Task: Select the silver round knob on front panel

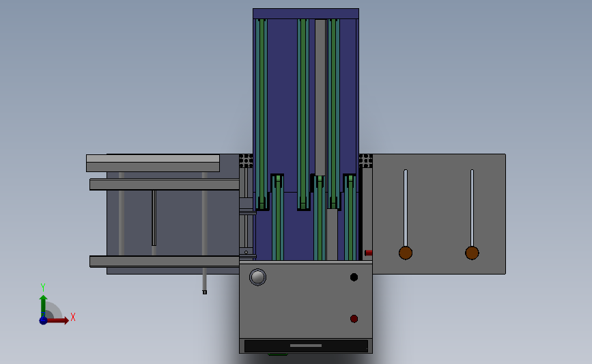Action: pyautogui.click(x=257, y=277)
